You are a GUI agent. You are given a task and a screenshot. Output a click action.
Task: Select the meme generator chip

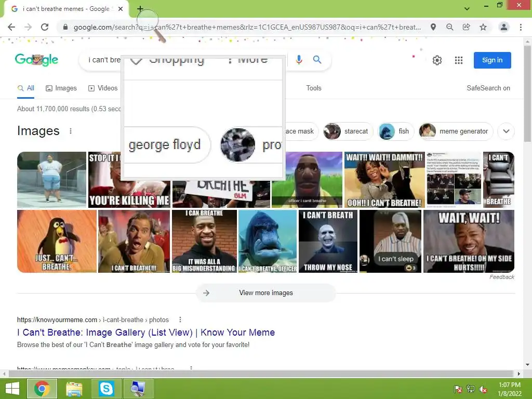pyautogui.click(x=455, y=131)
